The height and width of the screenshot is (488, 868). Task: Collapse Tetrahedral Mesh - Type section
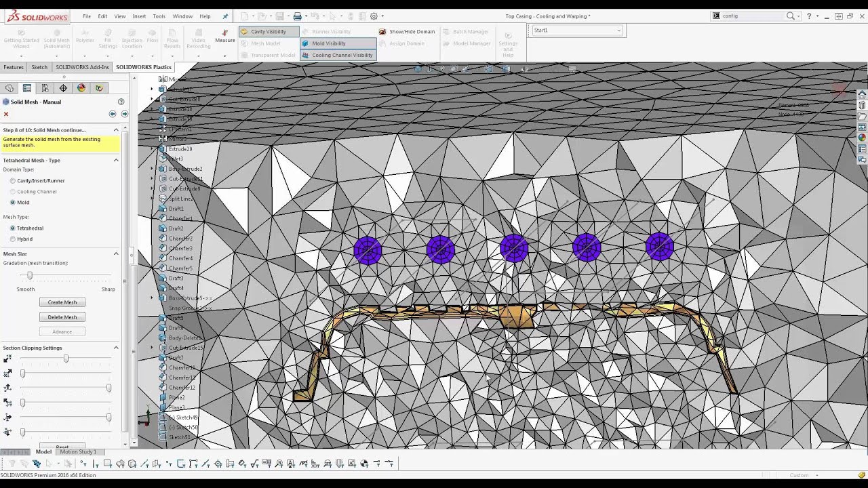pos(116,160)
